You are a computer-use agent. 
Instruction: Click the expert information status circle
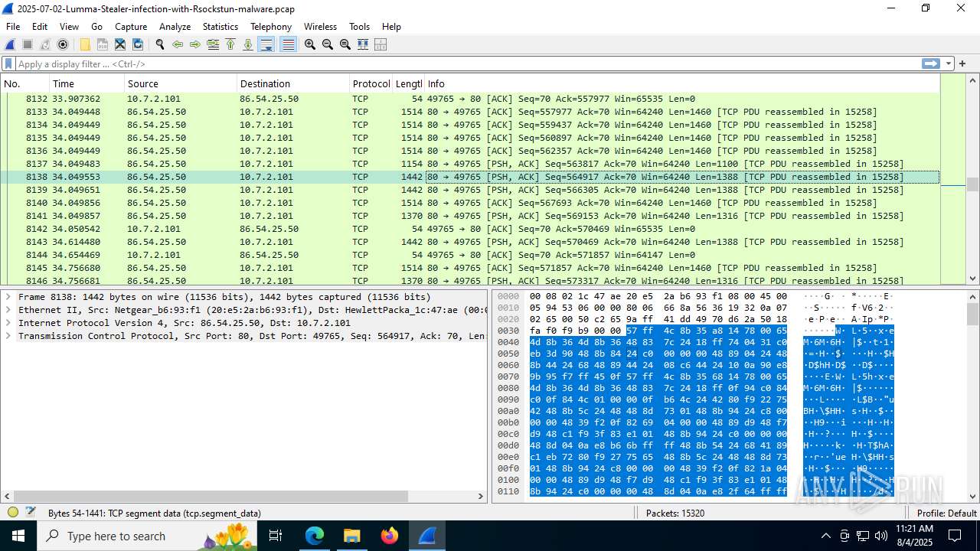(13, 513)
